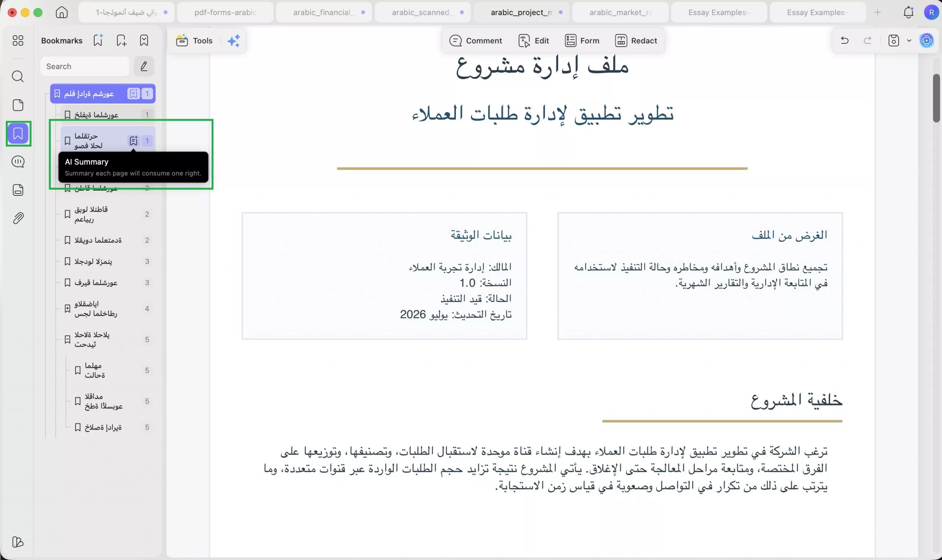Select the arabic_project_m tab
The image size is (942, 560).
point(521,13)
